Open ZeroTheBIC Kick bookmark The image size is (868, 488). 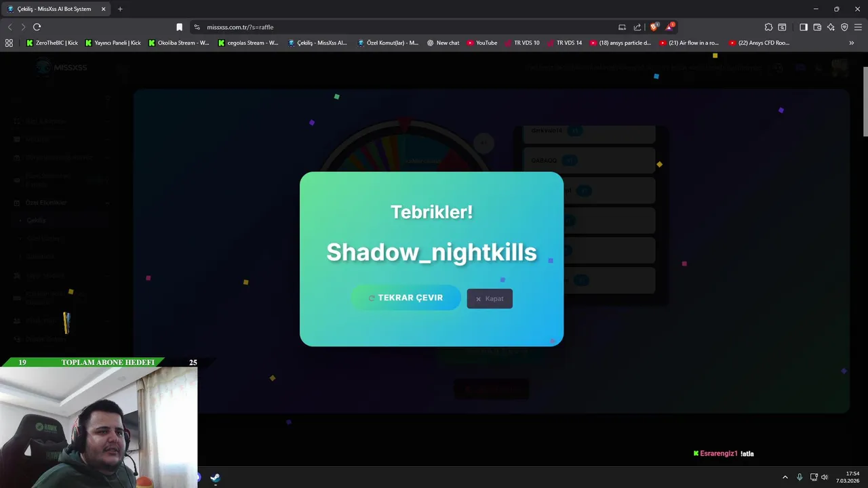coord(52,43)
